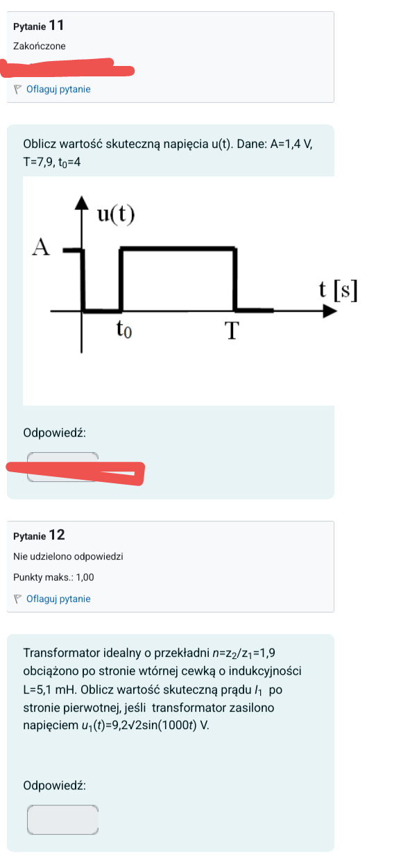Image resolution: width=401 pixels, height=868 pixels.
Task: Click the flag icon under Pytanie 12
Action: tap(18, 599)
